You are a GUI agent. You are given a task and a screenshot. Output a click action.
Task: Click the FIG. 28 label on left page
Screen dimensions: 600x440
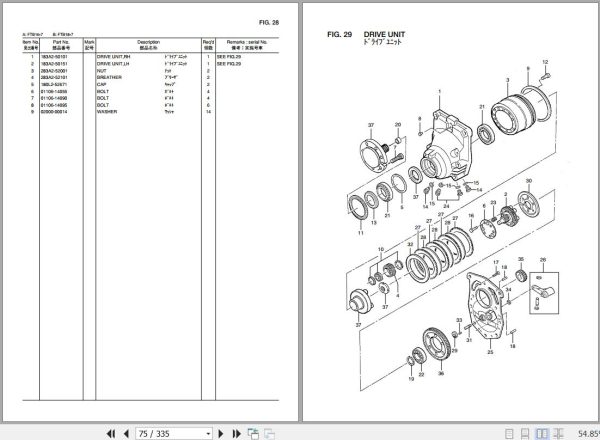point(269,23)
